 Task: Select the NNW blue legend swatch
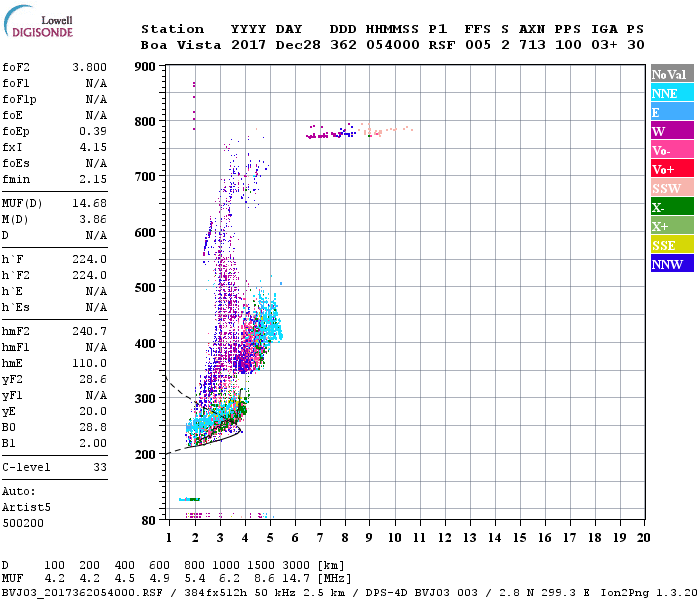click(x=672, y=263)
